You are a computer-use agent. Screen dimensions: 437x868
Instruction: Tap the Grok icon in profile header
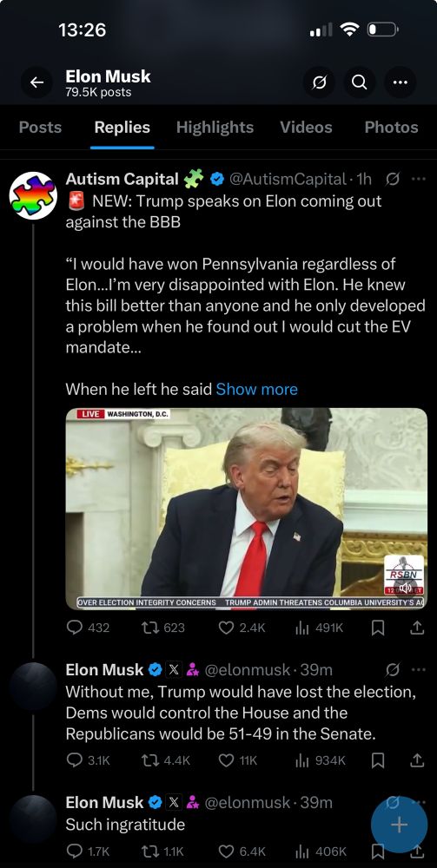319,82
